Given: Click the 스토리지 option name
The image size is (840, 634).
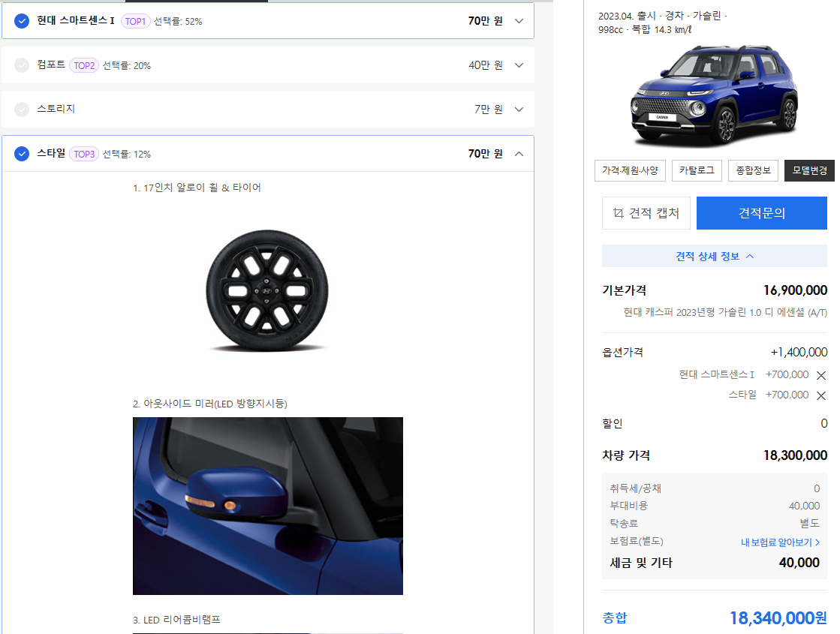Looking at the screenshot, I should [56, 109].
